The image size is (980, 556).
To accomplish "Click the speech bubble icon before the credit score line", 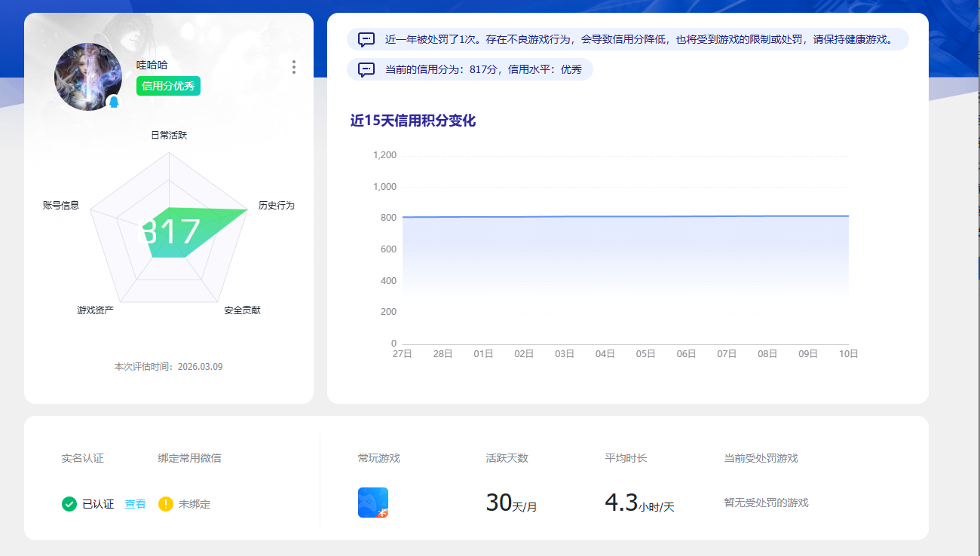I will point(366,69).
